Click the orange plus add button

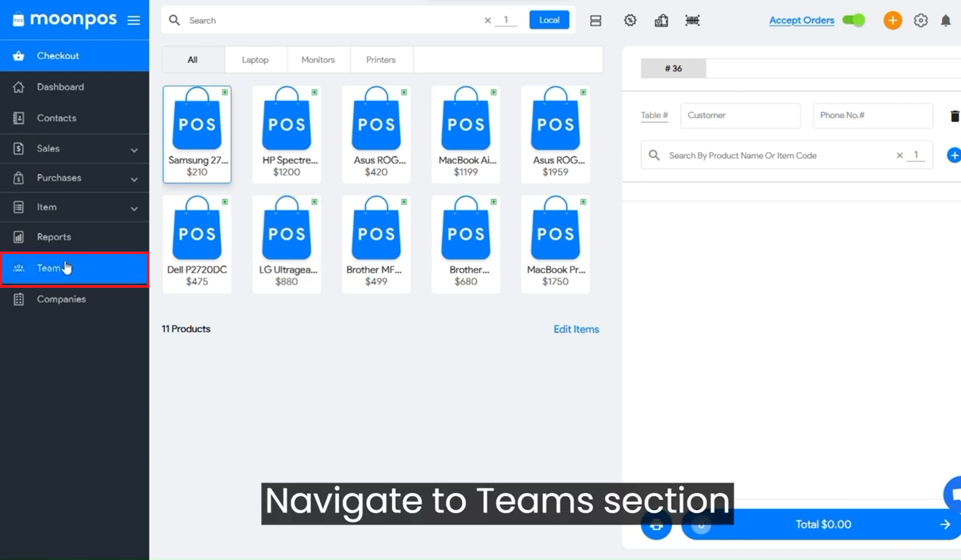click(893, 20)
